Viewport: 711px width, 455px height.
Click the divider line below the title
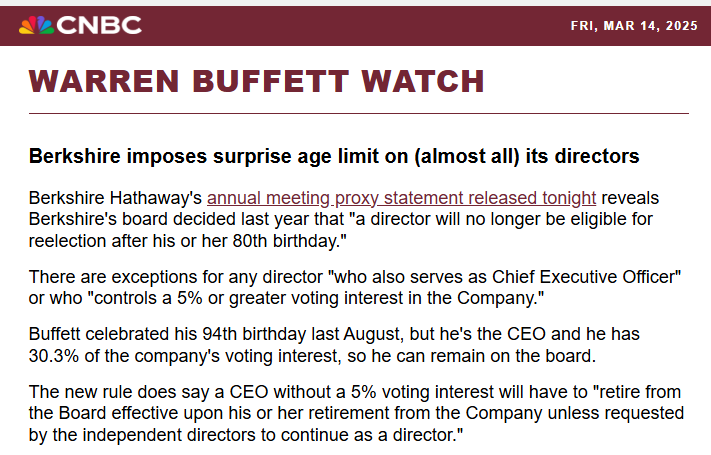359,113
